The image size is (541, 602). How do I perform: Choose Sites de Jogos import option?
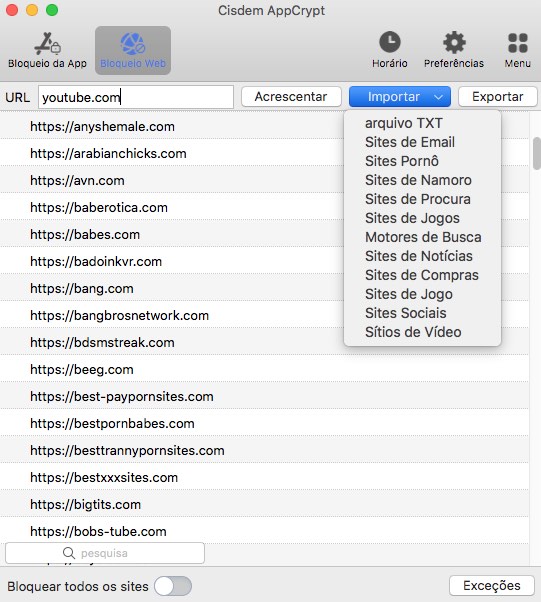412,218
